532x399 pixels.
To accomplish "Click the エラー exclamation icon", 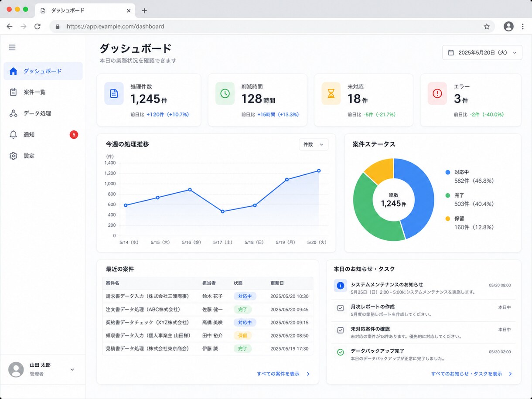I will pos(437,93).
